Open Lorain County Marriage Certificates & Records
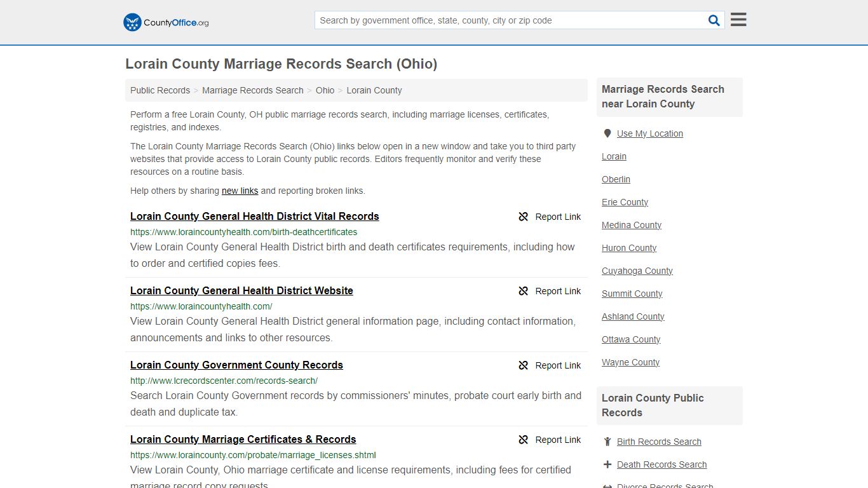This screenshot has height=488, width=868. pos(243,439)
